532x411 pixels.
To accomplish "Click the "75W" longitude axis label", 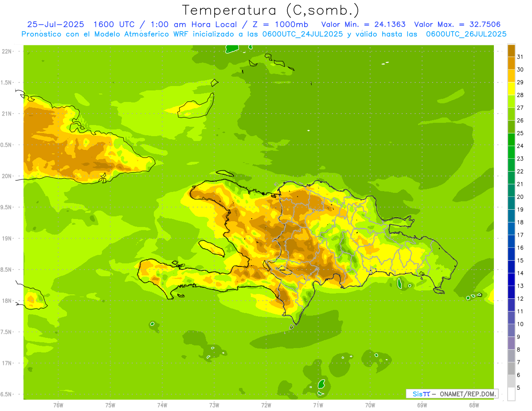I will (110, 405).
